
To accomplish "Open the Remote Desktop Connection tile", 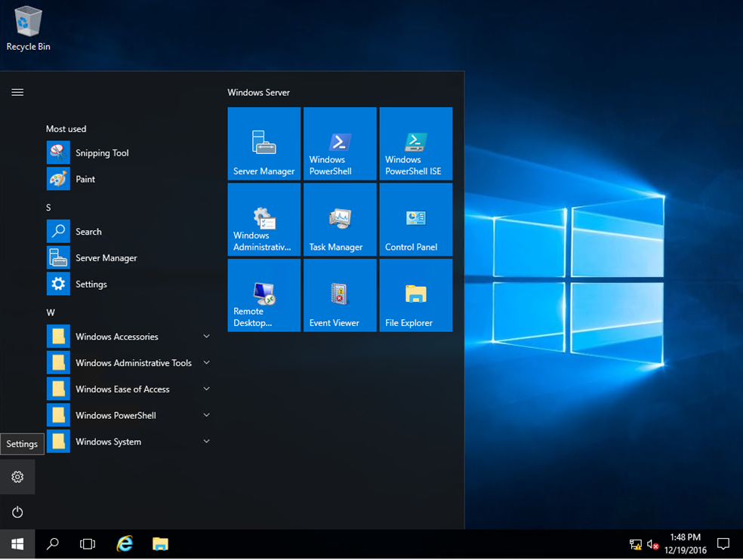I will (x=264, y=295).
